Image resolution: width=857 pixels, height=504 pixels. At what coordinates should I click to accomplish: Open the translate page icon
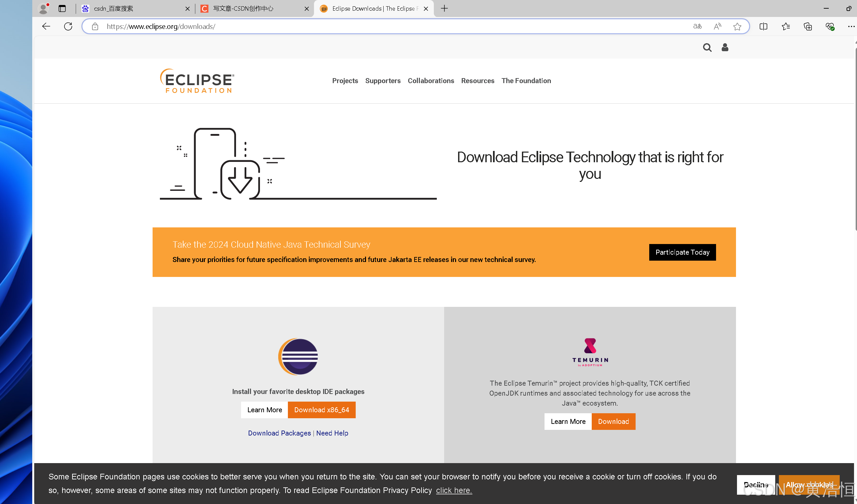point(697,26)
